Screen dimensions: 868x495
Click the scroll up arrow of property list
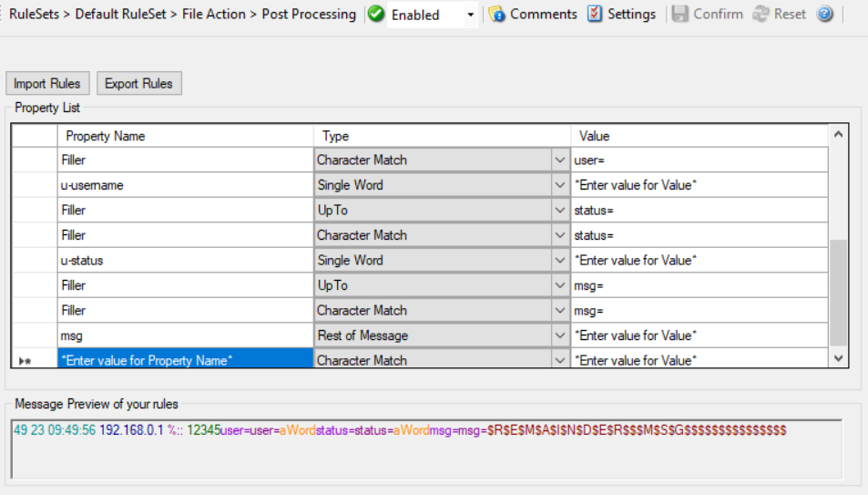(839, 135)
